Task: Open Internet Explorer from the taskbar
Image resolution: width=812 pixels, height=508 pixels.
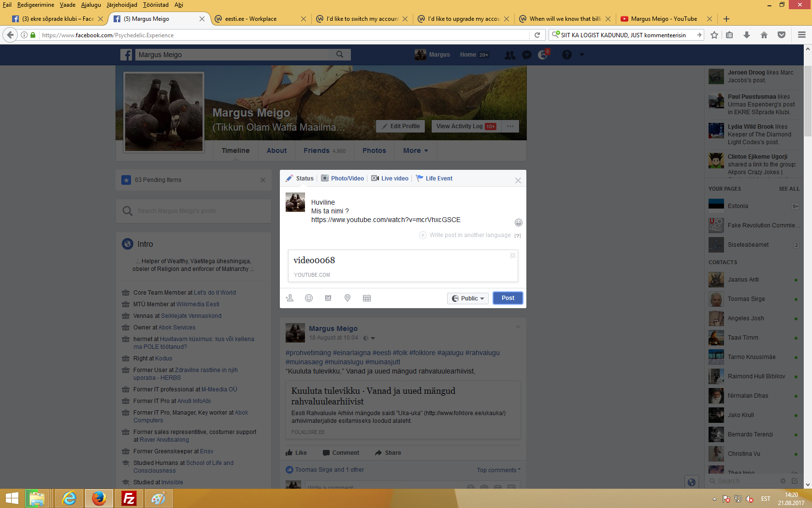Action: pyautogui.click(x=70, y=498)
